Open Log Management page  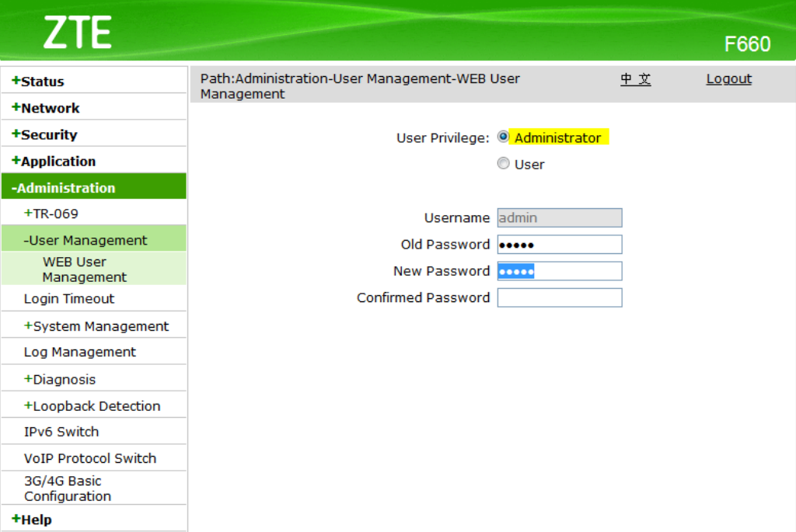click(x=80, y=352)
